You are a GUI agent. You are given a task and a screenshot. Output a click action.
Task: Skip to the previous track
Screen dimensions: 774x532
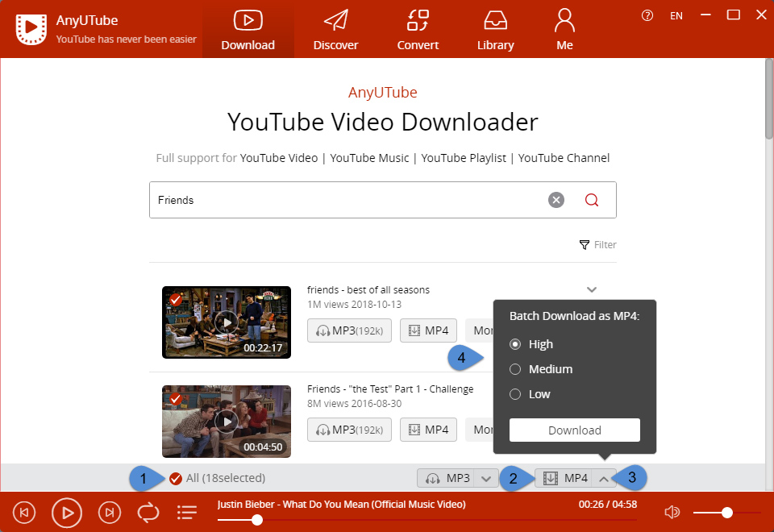(24, 513)
